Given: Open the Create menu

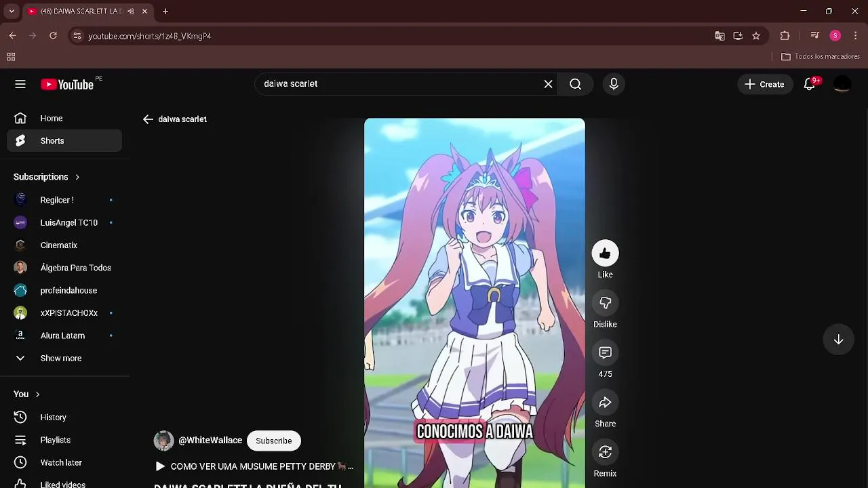Looking at the screenshot, I should 765,84.
